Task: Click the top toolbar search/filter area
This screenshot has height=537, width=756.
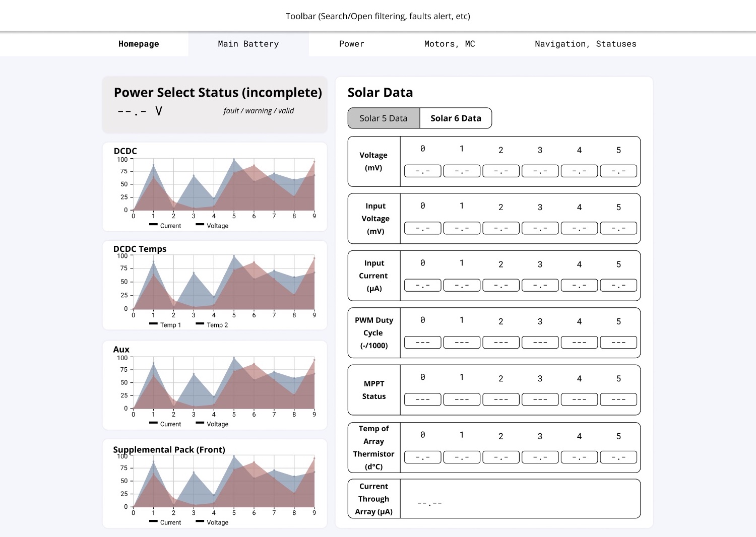Action: coord(377,16)
